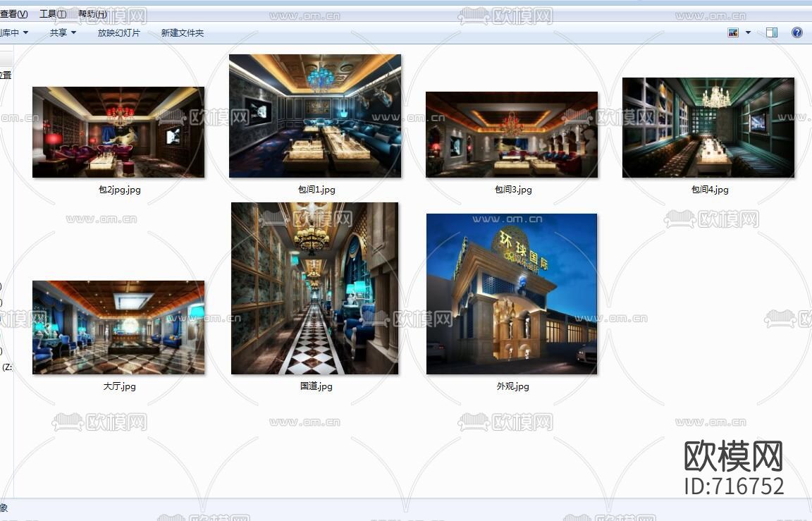Open the 包含到库中 library dropdown
812x521 pixels.
[14, 32]
